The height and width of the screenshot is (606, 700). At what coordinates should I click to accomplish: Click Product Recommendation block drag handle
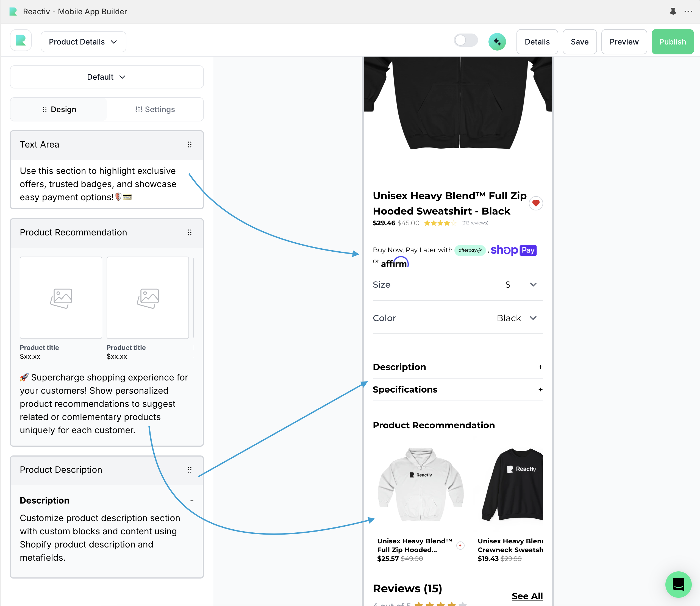pyautogui.click(x=189, y=232)
